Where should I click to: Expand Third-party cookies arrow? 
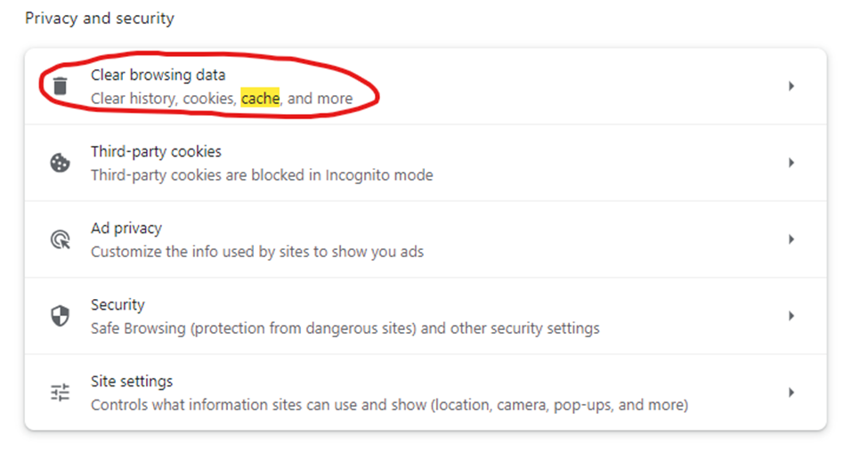[x=791, y=163]
